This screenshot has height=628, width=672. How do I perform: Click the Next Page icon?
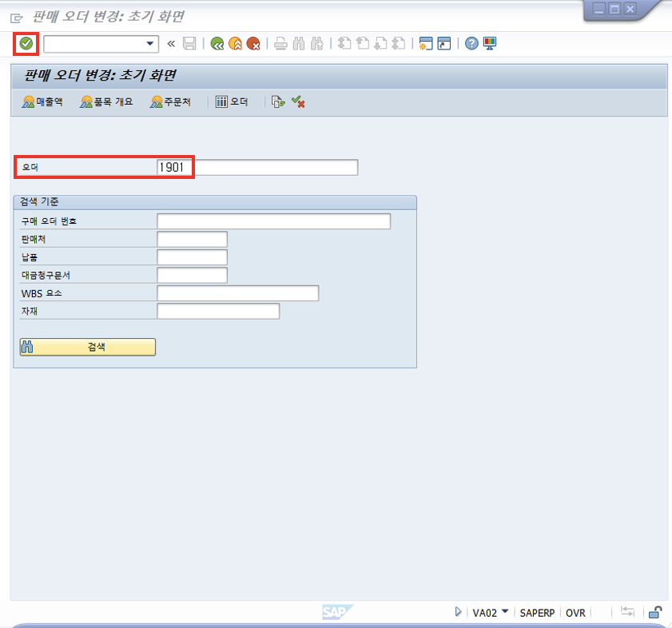tap(380, 43)
